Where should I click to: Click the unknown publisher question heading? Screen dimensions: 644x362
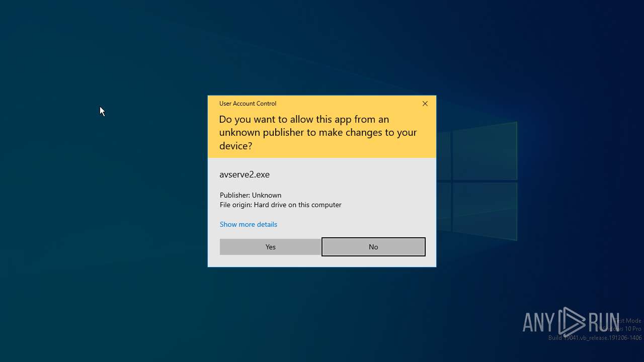(x=318, y=132)
